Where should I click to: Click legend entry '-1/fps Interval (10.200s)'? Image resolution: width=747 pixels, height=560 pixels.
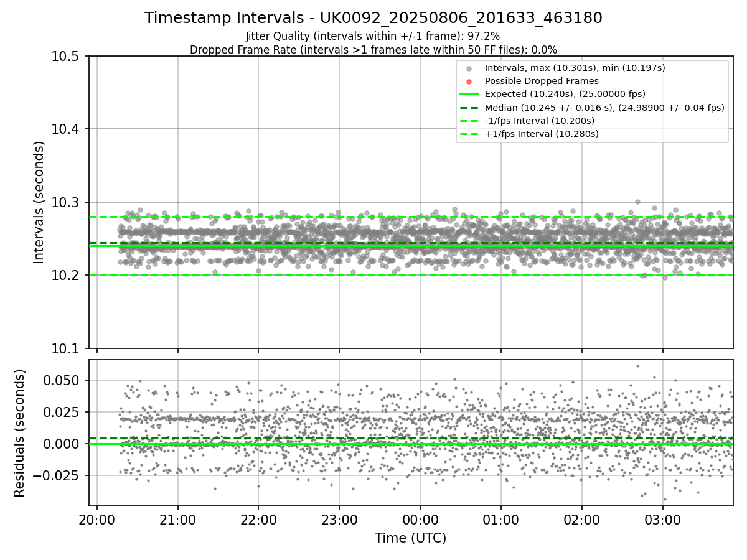[x=540, y=121]
